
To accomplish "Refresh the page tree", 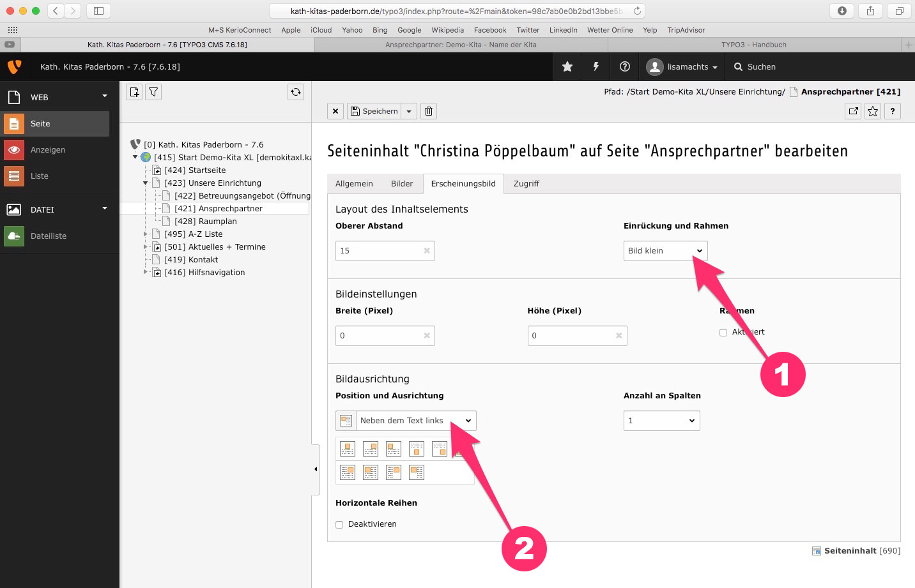I will tap(295, 92).
